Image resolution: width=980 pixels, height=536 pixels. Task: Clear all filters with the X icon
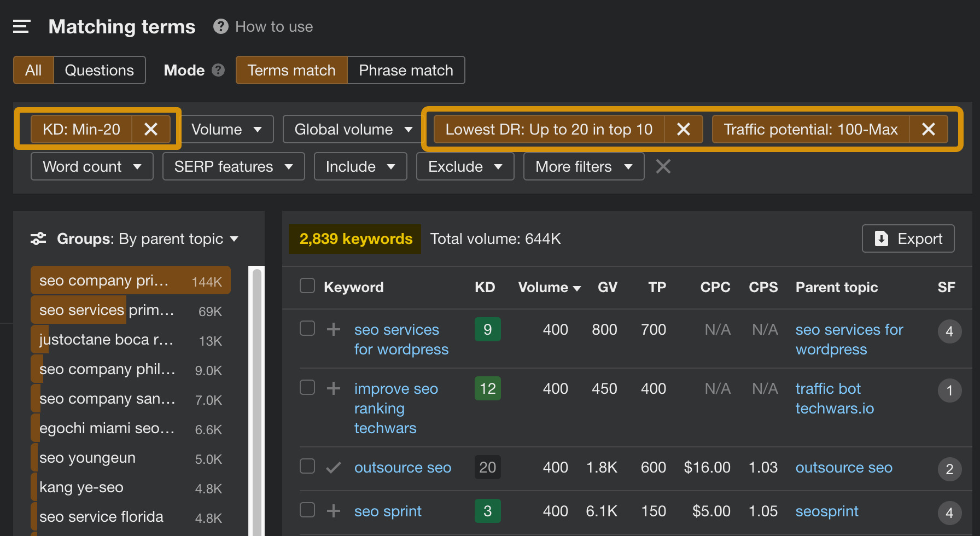point(663,166)
